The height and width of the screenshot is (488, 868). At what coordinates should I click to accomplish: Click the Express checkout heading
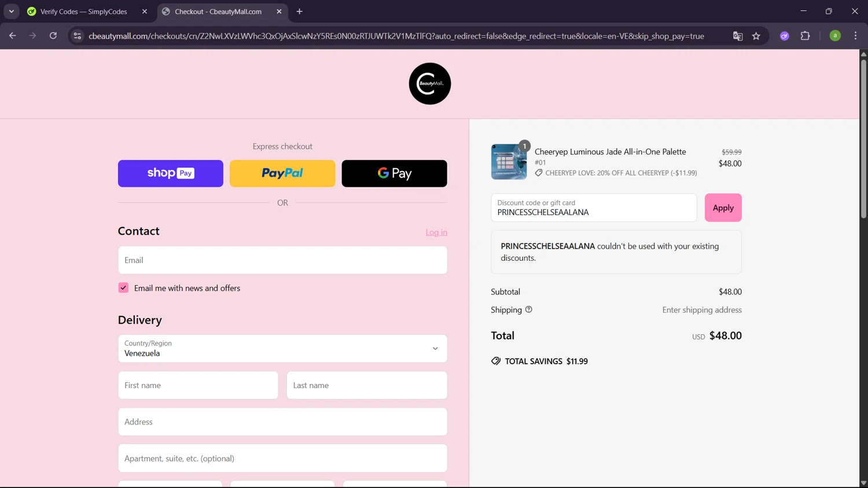point(282,146)
